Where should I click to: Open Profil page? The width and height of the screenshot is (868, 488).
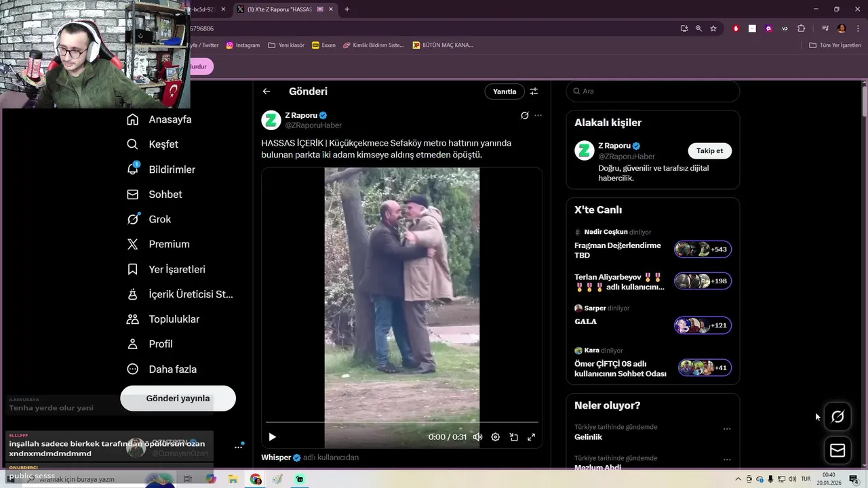click(150, 344)
